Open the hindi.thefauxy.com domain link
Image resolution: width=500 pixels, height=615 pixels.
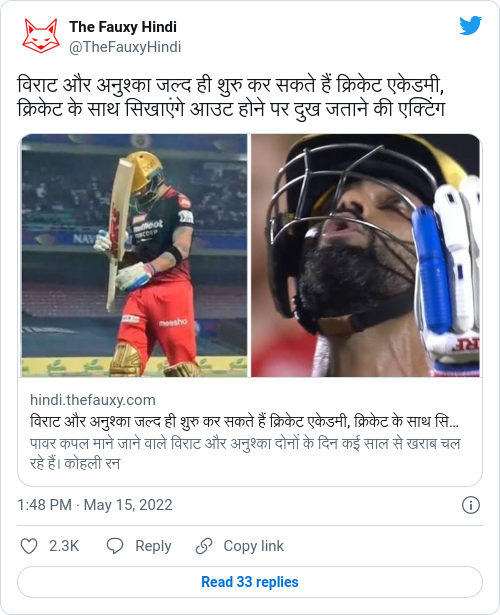point(93,400)
